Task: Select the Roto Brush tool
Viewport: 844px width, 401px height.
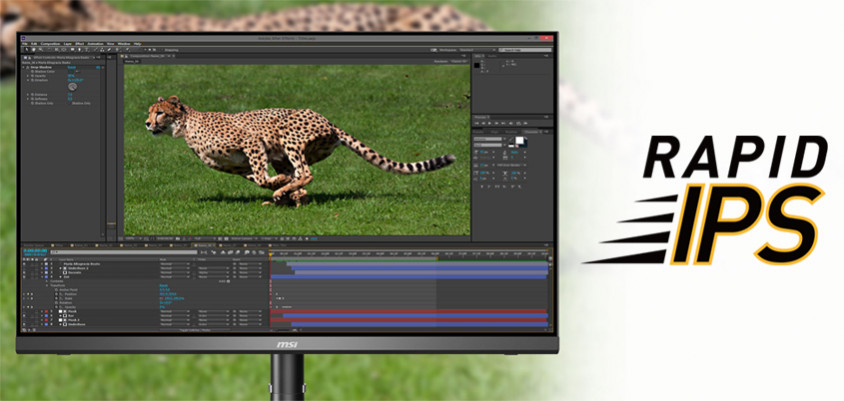Action: (x=117, y=50)
